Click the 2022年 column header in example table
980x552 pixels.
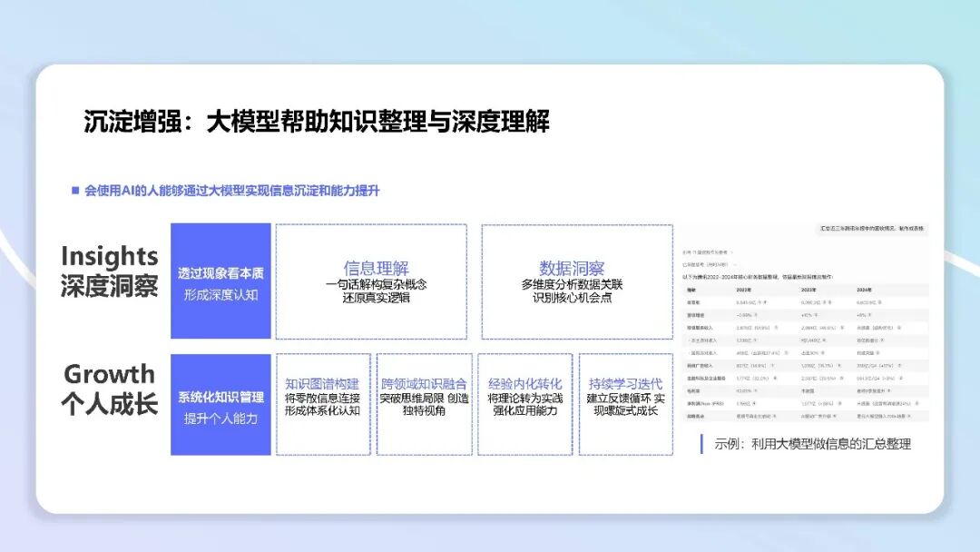(744, 290)
